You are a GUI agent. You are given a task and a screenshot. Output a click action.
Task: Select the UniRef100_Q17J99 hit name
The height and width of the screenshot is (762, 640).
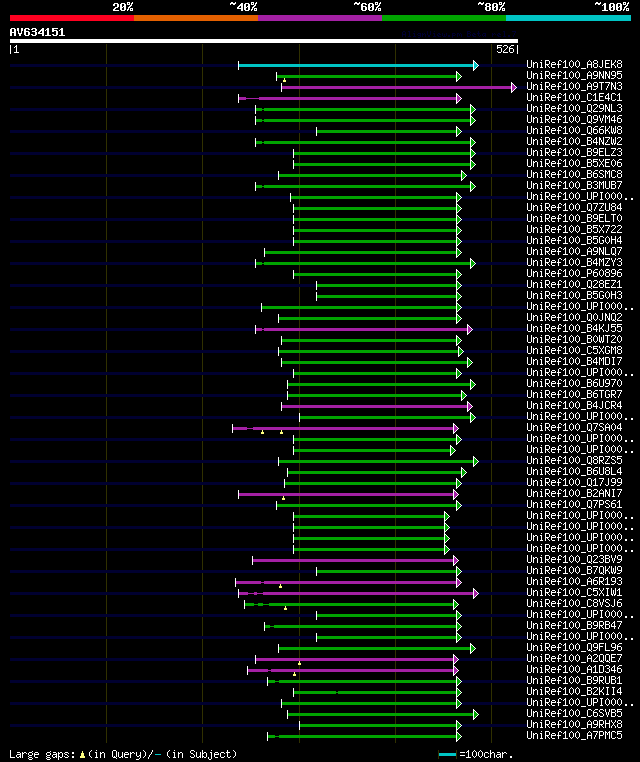point(574,483)
